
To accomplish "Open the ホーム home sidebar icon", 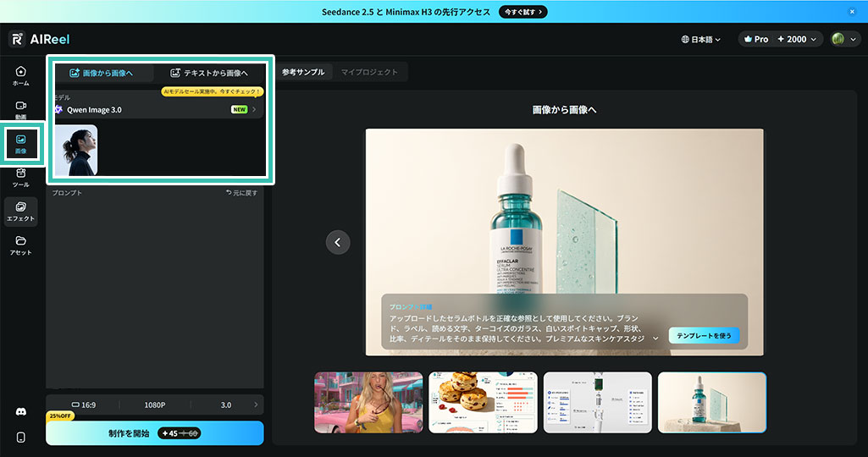I will (20, 76).
